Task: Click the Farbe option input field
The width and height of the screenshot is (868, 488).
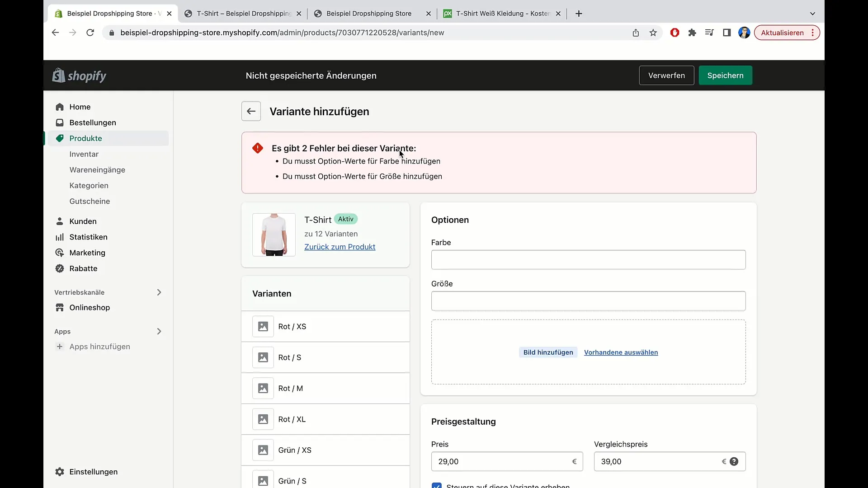Action: point(588,260)
